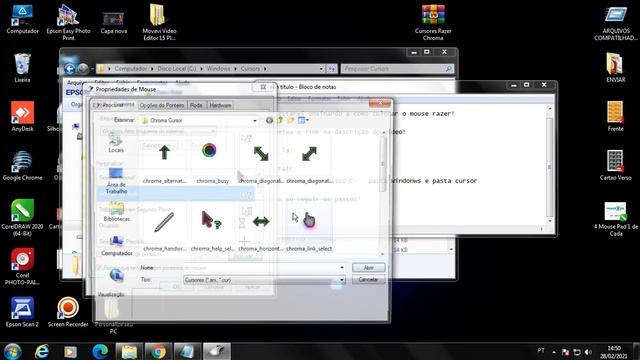Go back using the Browse dialog back icon
Image resolution: width=640 pixels, height=360 pixels.
(269, 120)
